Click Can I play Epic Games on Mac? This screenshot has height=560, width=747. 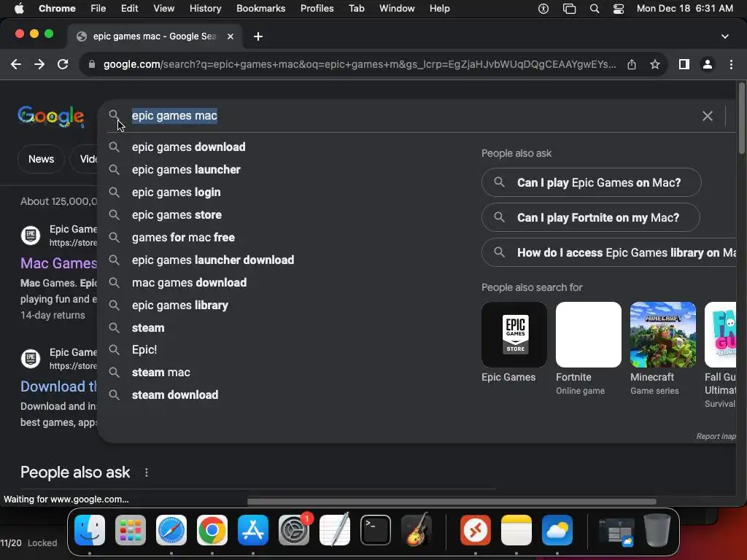[591, 182]
